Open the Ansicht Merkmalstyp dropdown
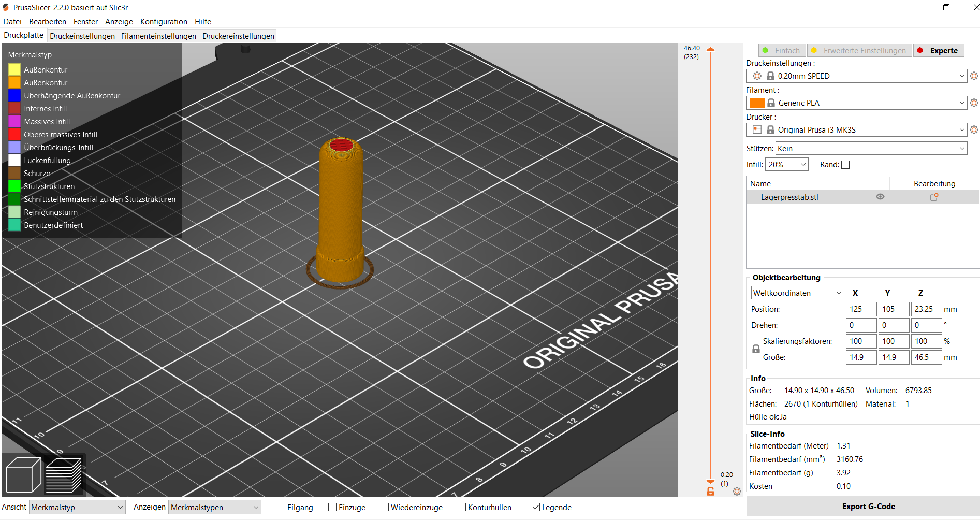Image resolution: width=980 pixels, height=520 pixels. click(x=77, y=507)
